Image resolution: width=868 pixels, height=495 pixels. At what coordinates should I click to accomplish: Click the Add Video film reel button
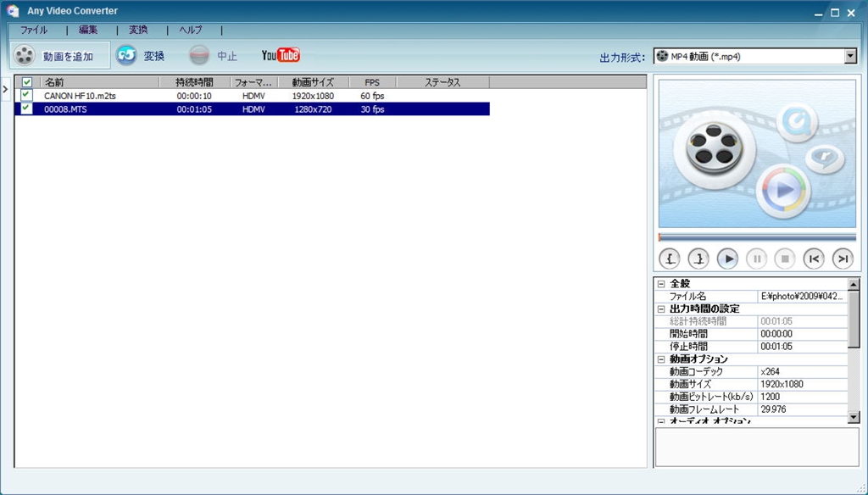tap(60, 55)
